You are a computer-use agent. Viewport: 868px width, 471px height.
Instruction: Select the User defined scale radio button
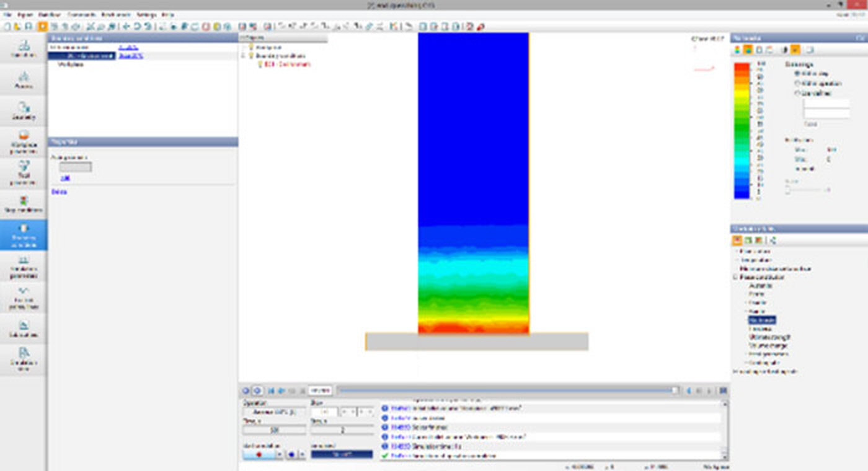point(798,93)
